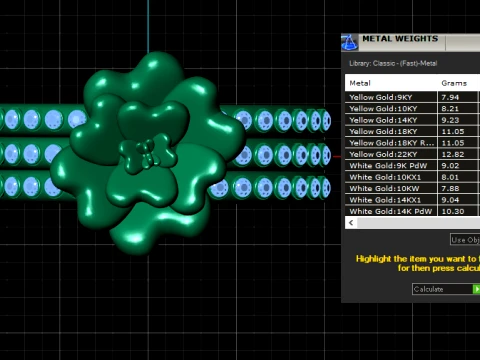Select the White Gold:10KX1 row
The height and width of the screenshot is (360, 480).
[413, 177]
